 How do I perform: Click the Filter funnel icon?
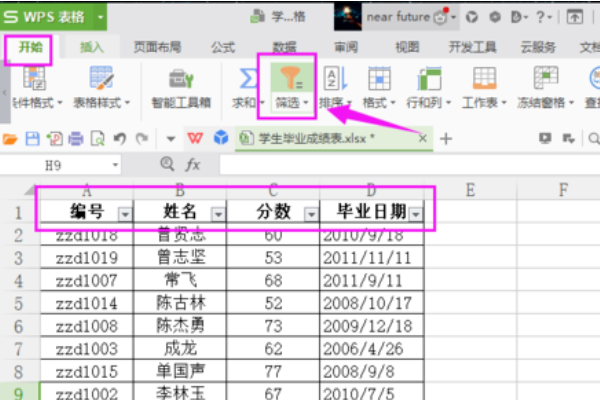[x=291, y=78]
